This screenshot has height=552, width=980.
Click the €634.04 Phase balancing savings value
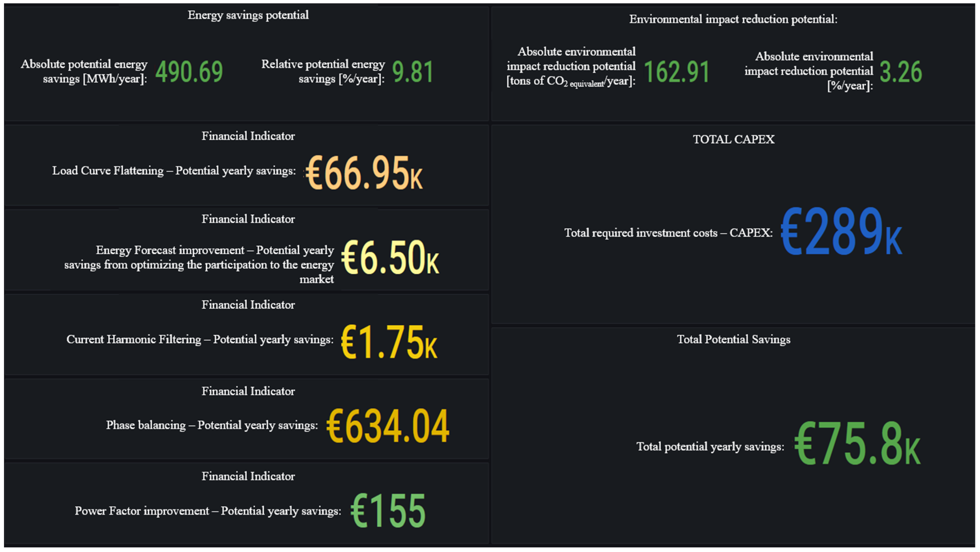tap(388, 427)
